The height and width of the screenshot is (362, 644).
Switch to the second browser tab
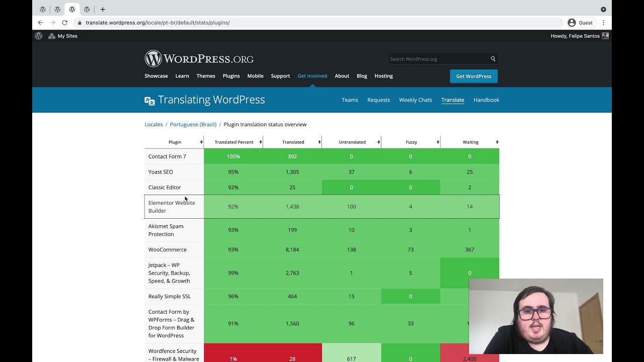pos(57,9)
